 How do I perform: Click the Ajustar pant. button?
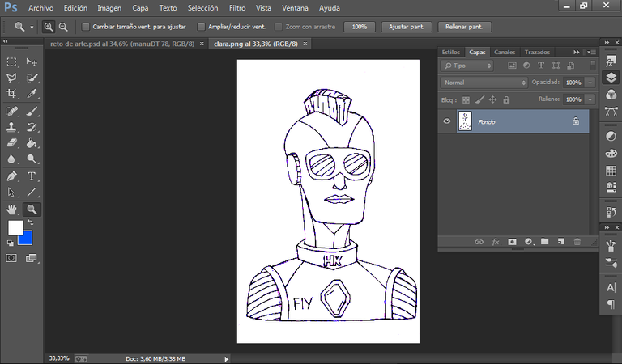point(407,27)
